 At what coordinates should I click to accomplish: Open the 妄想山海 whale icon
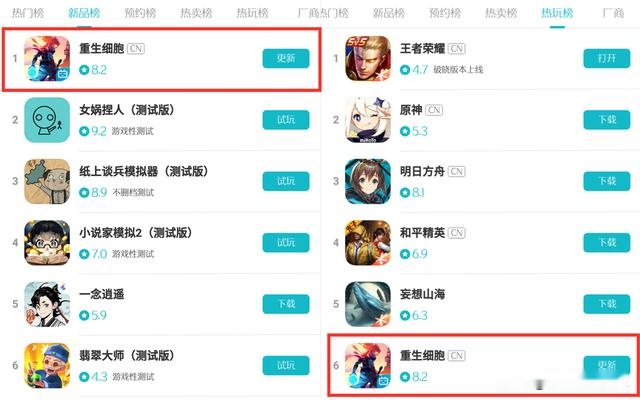point(368,304)
